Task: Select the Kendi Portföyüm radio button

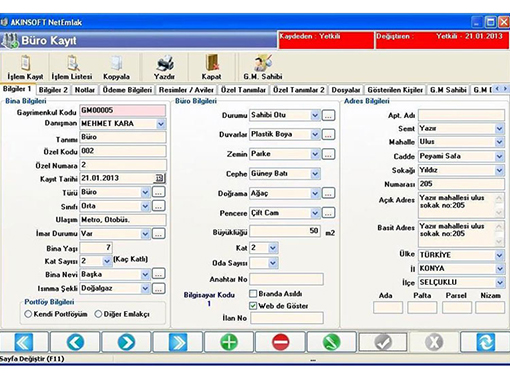Action: (28, 314)
